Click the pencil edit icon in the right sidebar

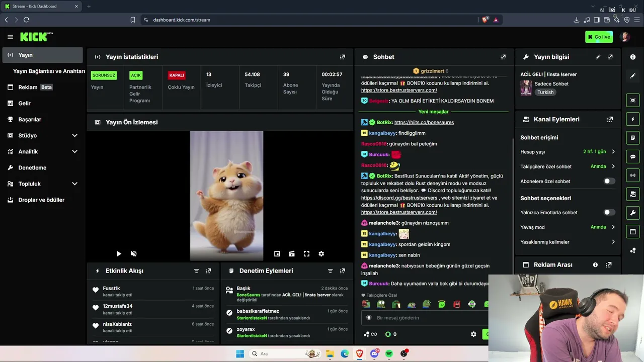633,75
